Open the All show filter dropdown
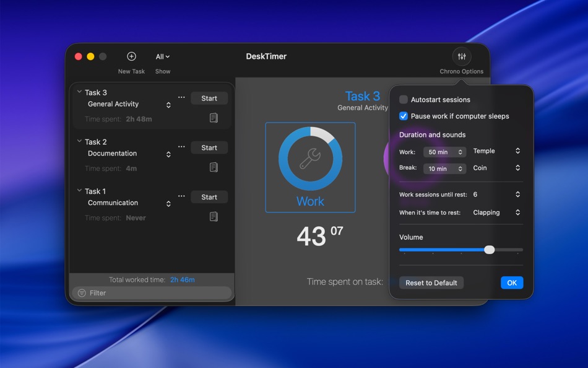 (x=162, y=56)
